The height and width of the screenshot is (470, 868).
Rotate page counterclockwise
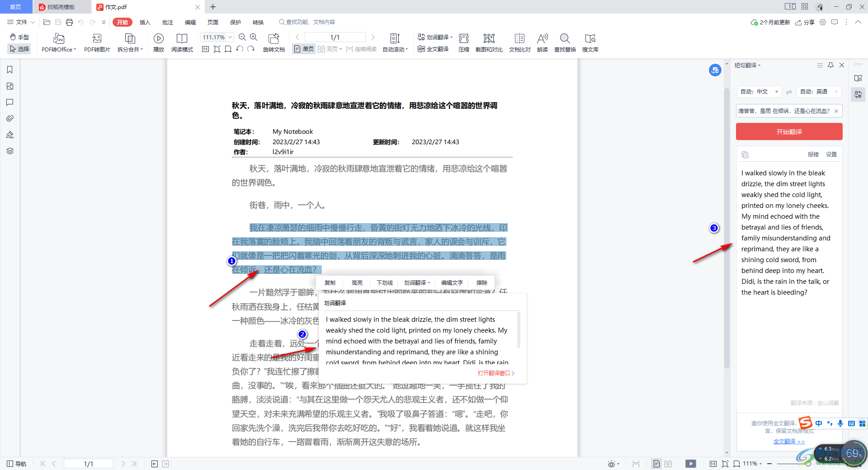pos(240,49)
